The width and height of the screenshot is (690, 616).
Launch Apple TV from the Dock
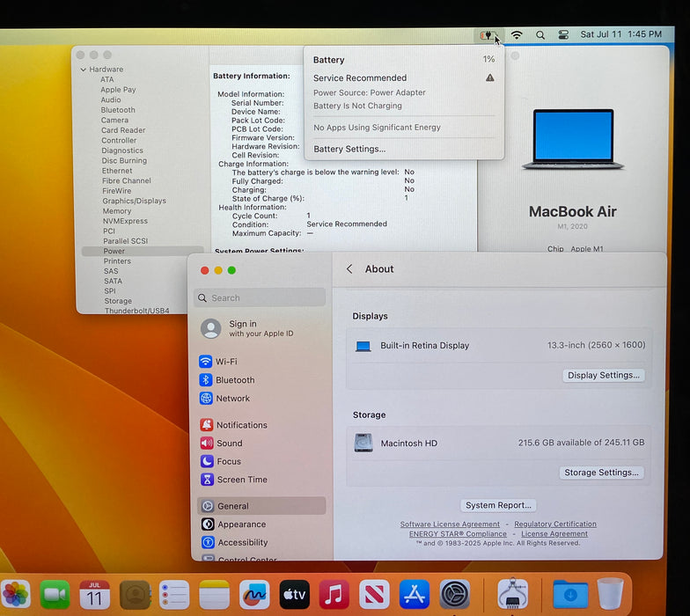tap(294, 595)
